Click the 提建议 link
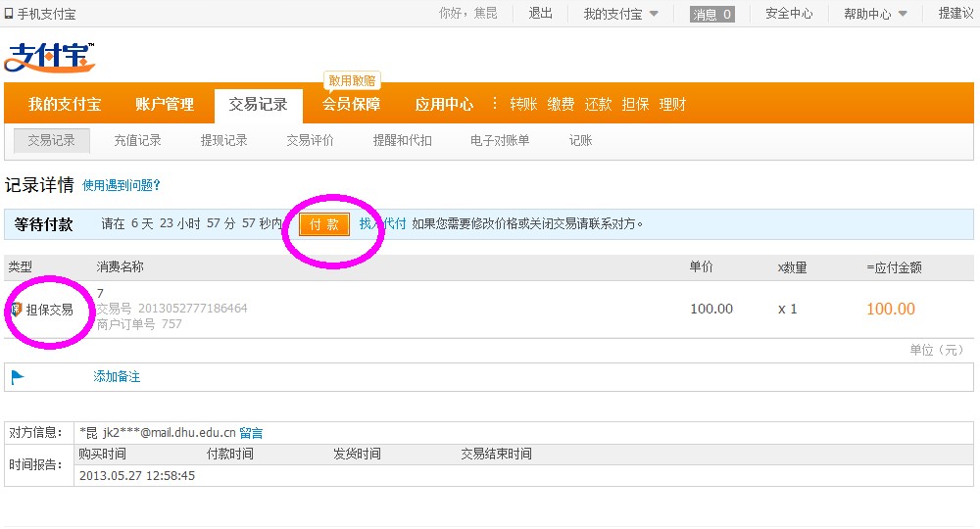Viewport: 980px width, 529px height. point(956,13)
